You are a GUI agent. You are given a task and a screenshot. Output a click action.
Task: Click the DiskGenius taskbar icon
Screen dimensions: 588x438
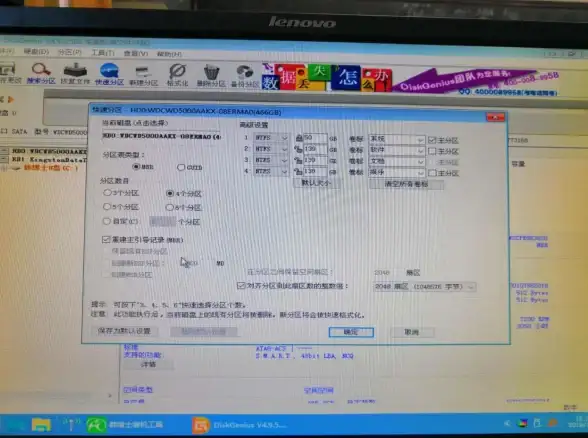[x=201, y=425]
